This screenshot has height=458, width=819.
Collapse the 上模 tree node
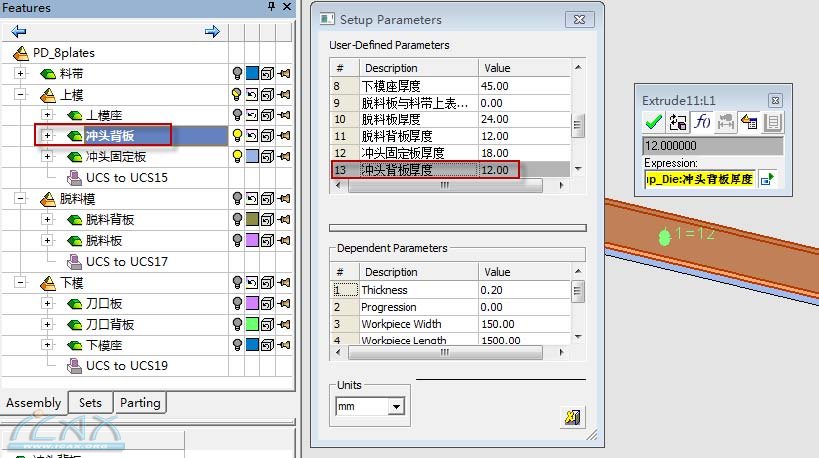point(20,95)
